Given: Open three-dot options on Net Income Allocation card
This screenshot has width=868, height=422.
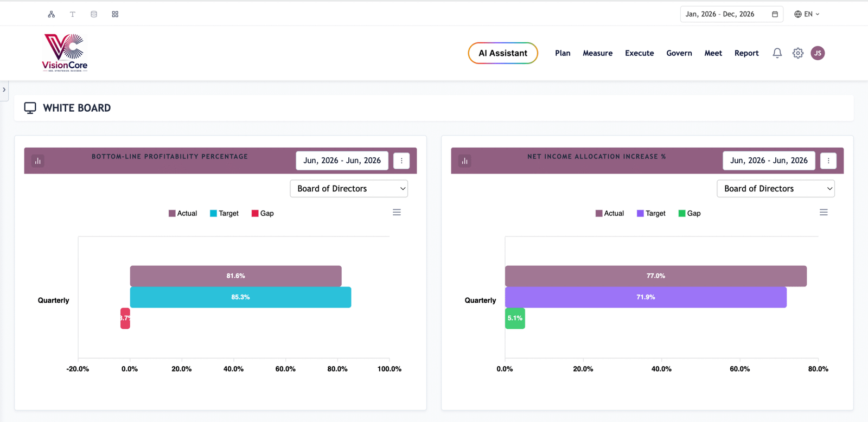Looking at the screenshot, I should point(828,161).
